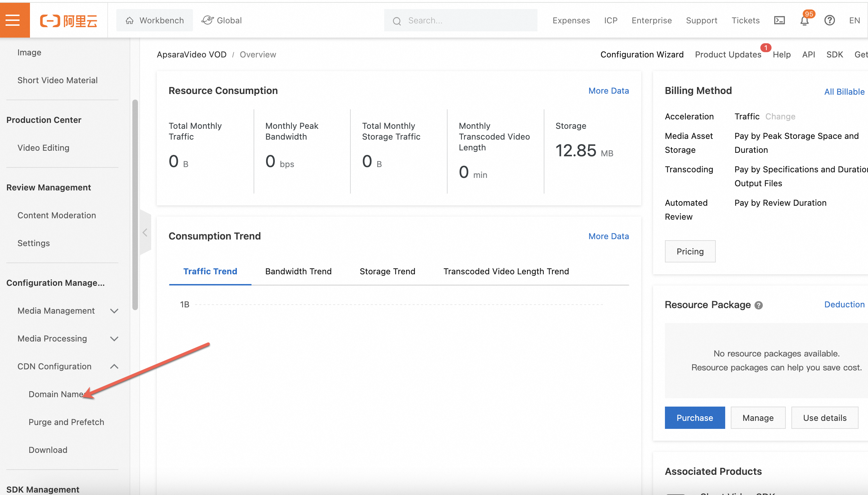Open the Expenses menu

571,21
